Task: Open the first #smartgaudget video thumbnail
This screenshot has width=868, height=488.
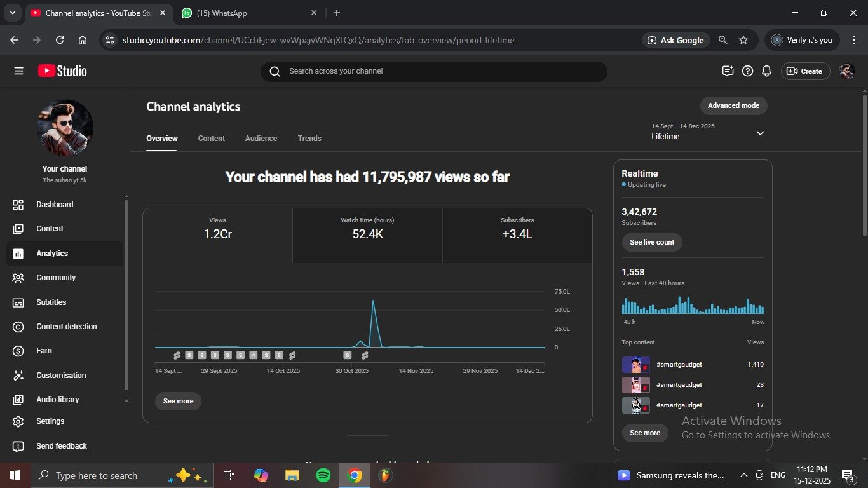Action: click(635, 365)
